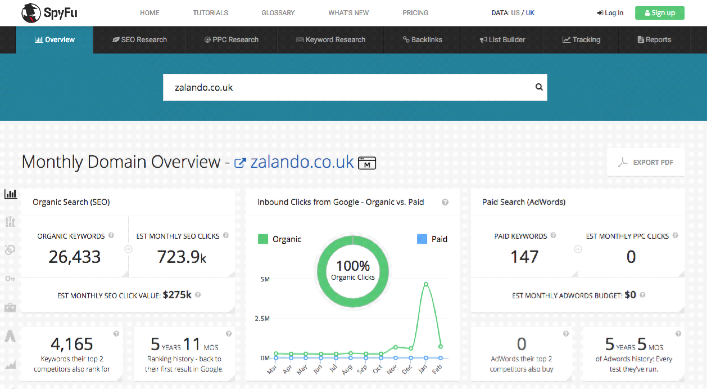Click help icon beside AdWords Budget $0

pyautogui.click(x=643, y=295)
